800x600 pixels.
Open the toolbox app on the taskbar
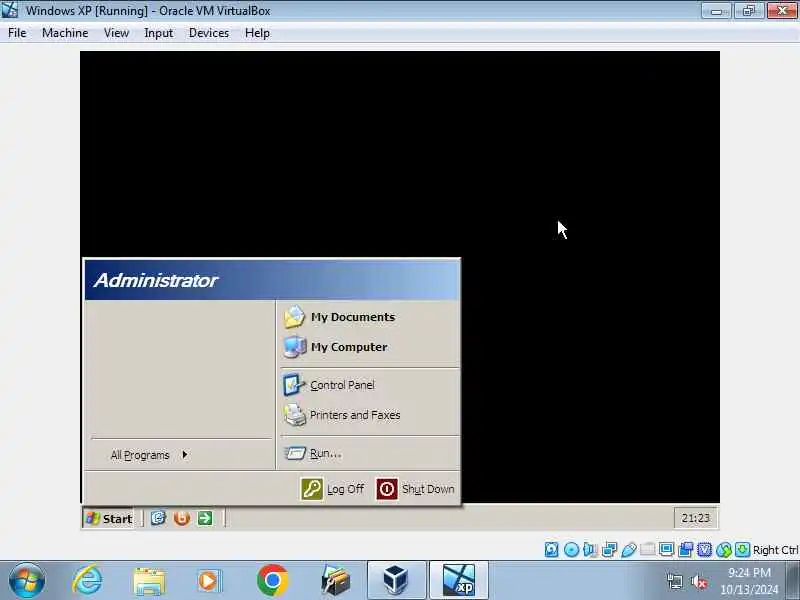tap(336, 581)
